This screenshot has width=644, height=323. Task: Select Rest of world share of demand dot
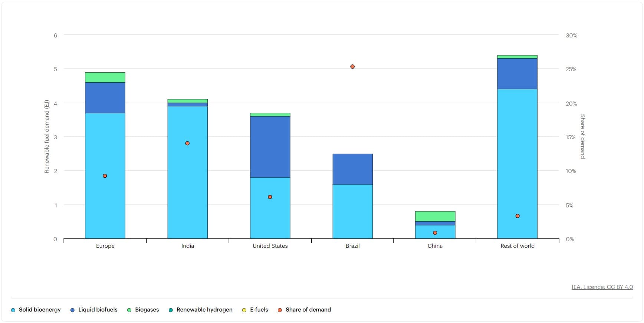(517, 216)
